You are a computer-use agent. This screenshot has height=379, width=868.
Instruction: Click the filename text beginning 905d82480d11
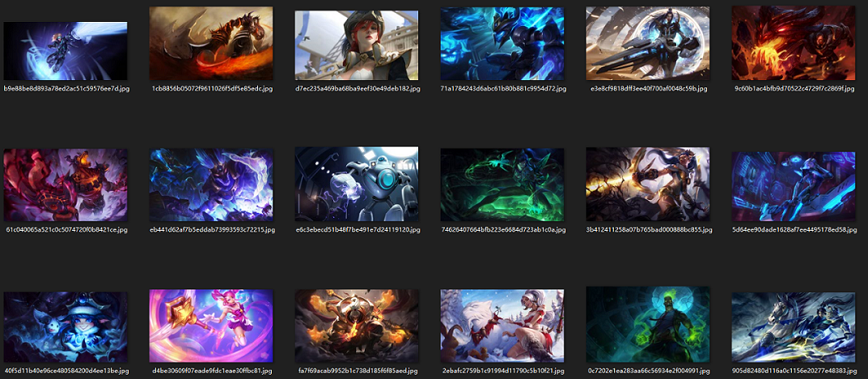click(x=794, y=371)
